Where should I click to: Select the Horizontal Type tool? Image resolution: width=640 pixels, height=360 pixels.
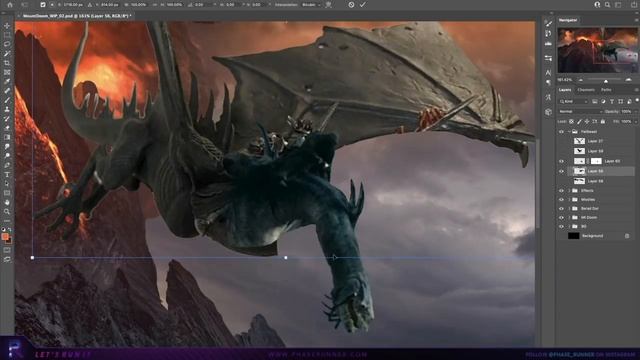7,174
